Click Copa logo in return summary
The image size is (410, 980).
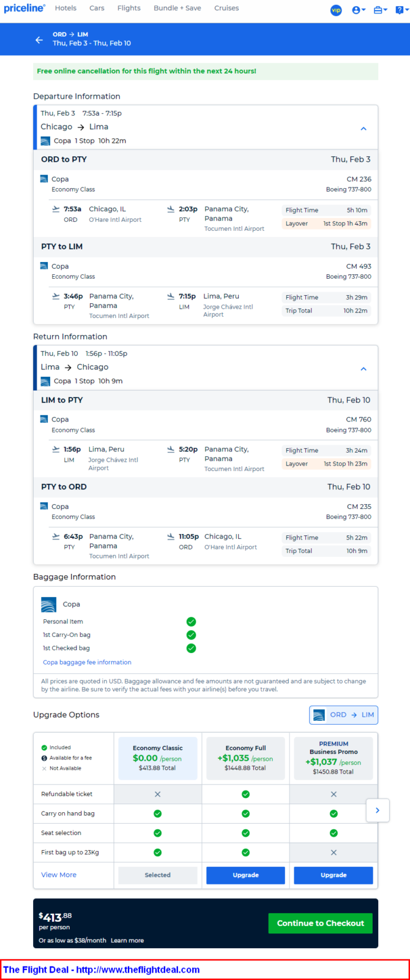tap(45, 381)
